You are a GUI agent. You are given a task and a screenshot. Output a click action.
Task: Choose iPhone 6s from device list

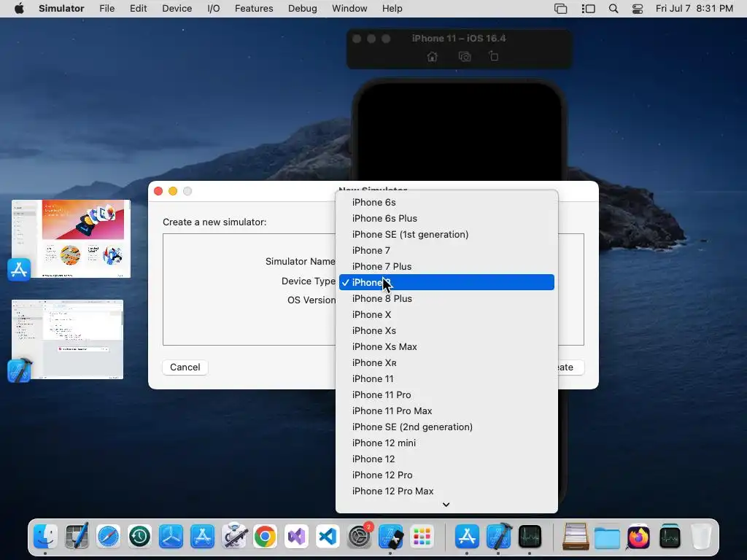click(x=446, y=203)
